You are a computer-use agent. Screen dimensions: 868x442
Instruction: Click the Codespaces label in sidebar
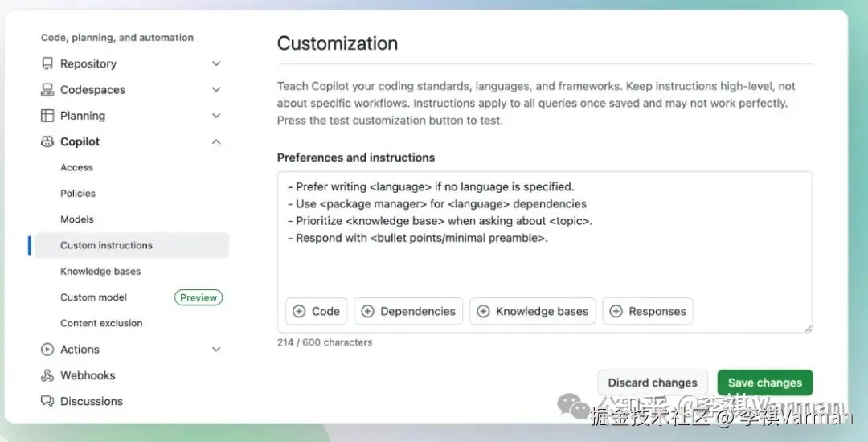pos(92,90)
